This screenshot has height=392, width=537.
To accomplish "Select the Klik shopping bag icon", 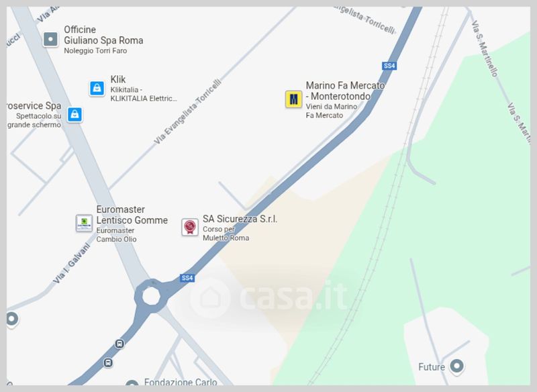I will coord(97,89).
